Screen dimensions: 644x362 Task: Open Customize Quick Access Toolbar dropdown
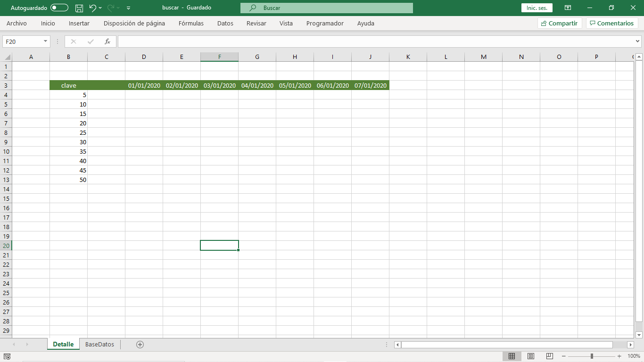pyautogui.click(x=129, y=8)
